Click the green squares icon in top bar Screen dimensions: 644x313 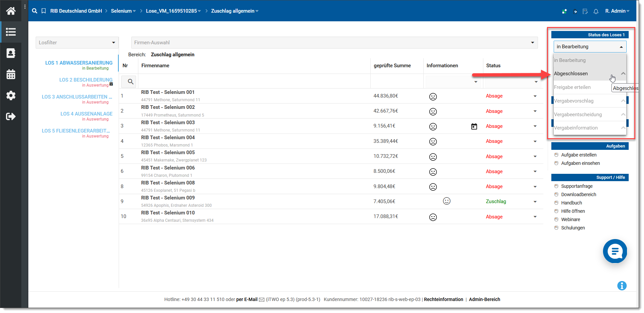(564, 11)
